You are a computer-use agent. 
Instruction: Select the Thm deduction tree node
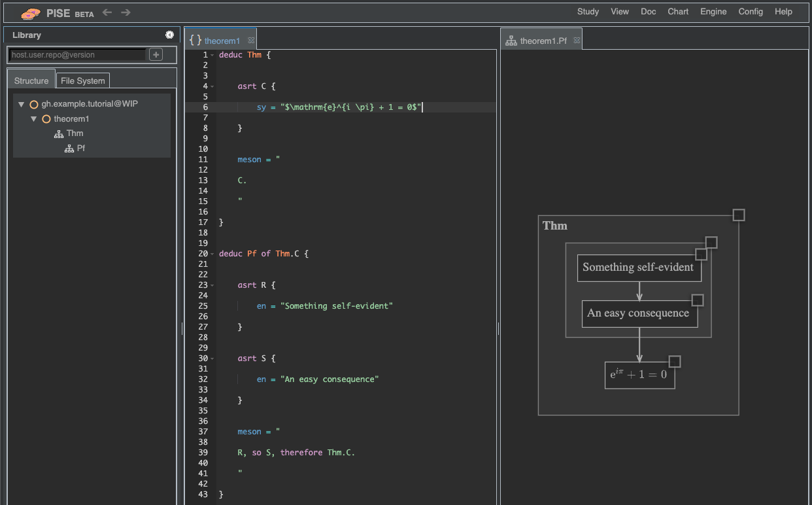click(x=75, y=133)
